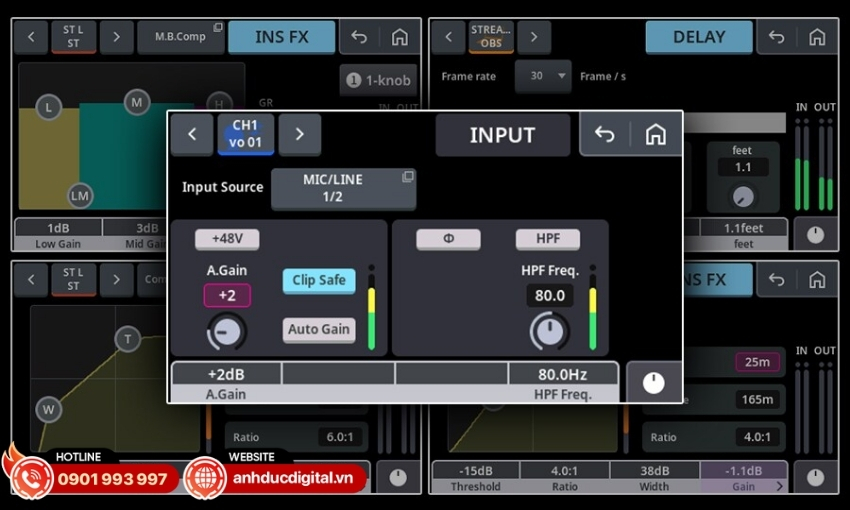Select -15dB Threshold parameter cell

475,478
